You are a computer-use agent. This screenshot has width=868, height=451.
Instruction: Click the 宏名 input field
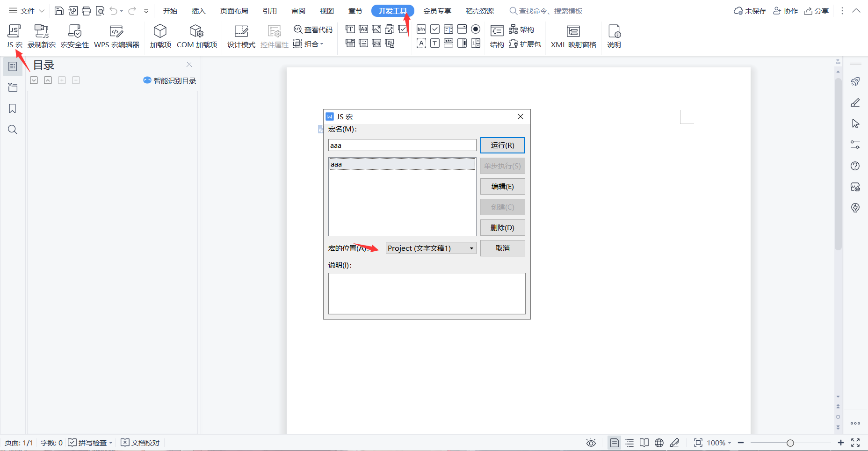pos(402,145)
